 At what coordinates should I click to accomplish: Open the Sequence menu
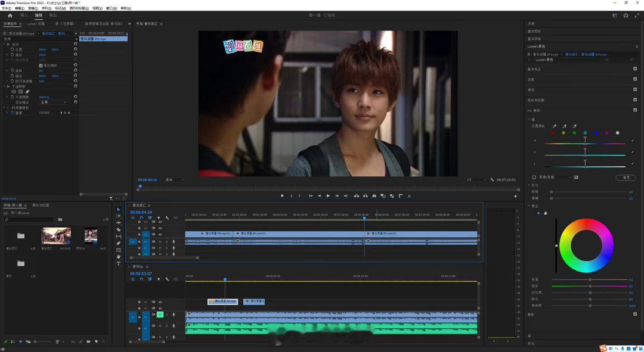[47, 8]
